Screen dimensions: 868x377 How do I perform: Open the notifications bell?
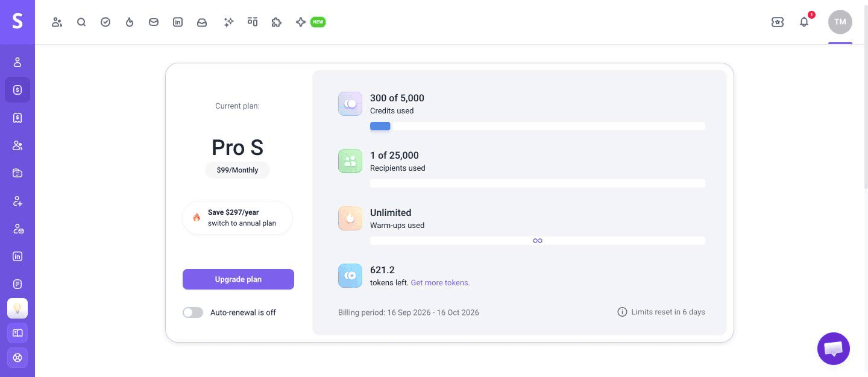[804, 22]
